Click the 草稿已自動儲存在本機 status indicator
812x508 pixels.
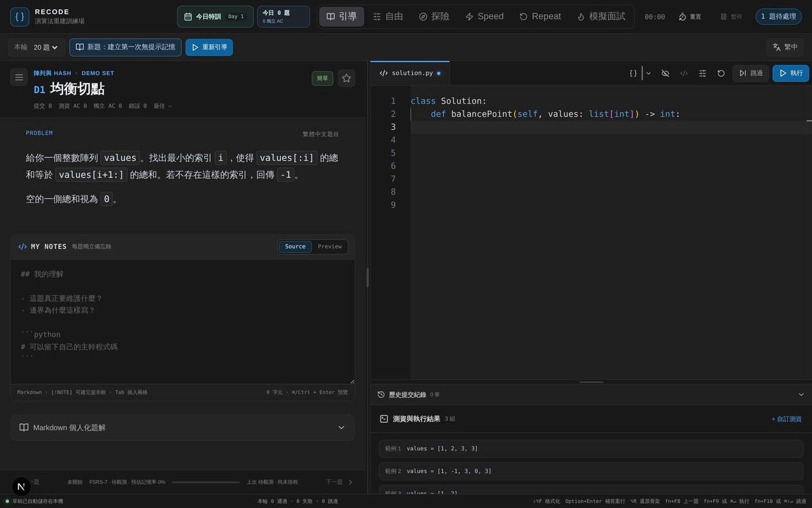point(34,501)
